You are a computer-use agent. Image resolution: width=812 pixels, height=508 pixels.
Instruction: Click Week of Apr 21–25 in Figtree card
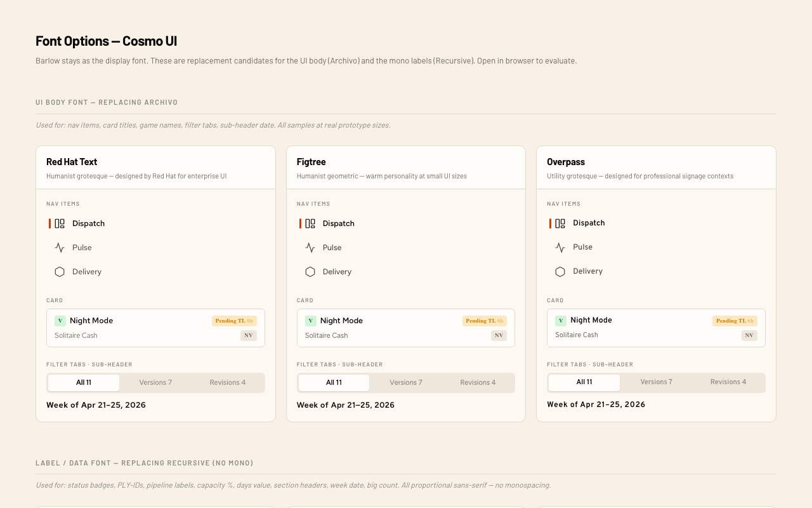click(x=346, y=405)
